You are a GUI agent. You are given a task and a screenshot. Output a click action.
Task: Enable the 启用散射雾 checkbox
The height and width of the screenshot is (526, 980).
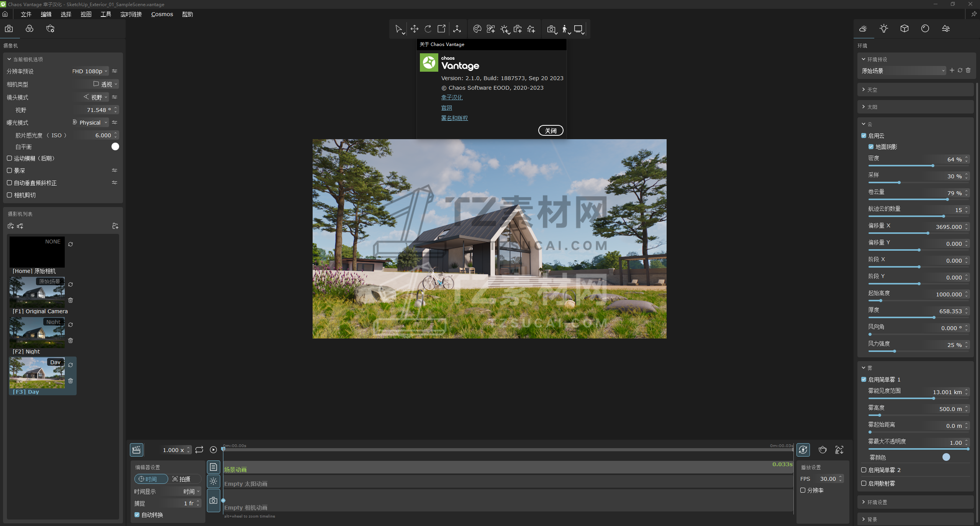pos(864,483)
